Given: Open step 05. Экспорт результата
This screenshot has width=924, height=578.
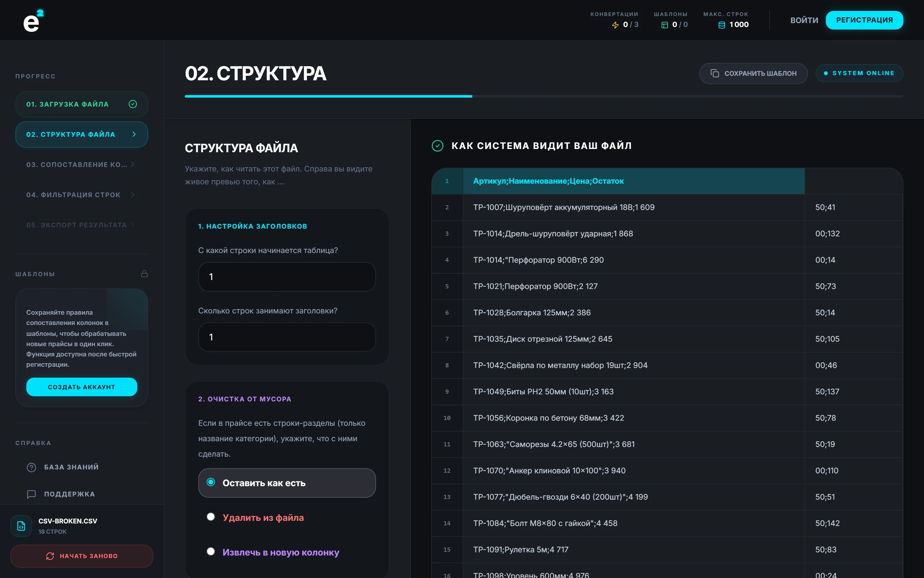Looking at the screenshot, I should click(x=82, y=225).
